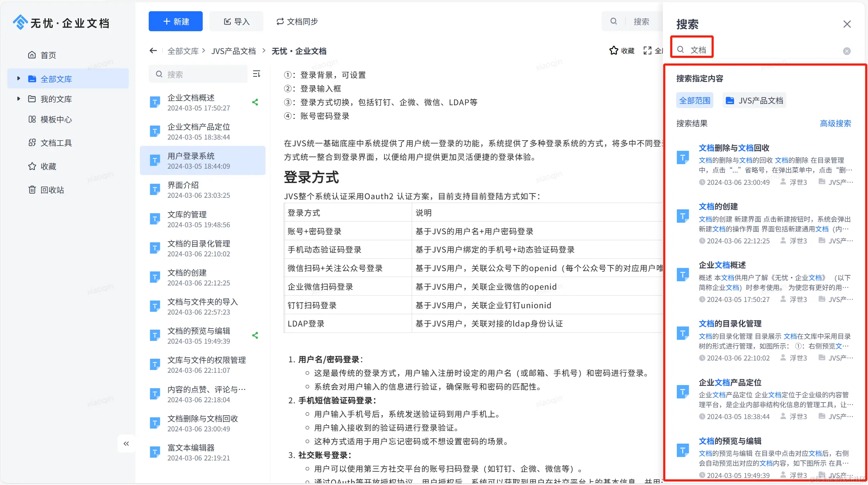Image resolution: width=868 pixels, height=485 pixels.
Task: Click the share icon next to 企业文档概述
Action: pos(255,102)
